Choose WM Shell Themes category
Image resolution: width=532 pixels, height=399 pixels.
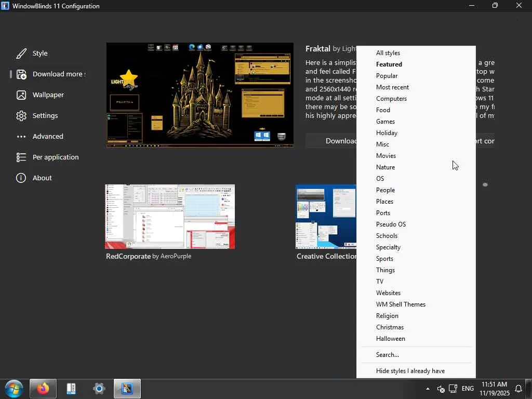416,304
